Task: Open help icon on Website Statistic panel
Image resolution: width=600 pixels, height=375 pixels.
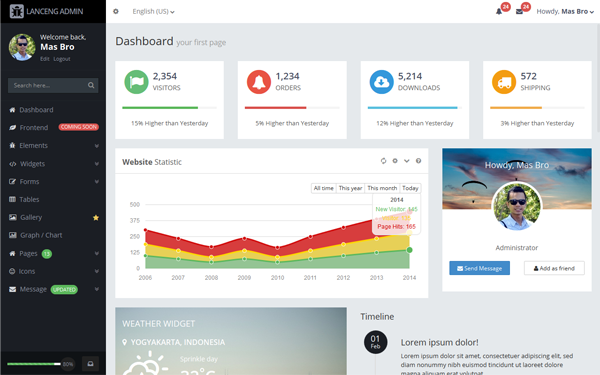Action: point(419,161)
